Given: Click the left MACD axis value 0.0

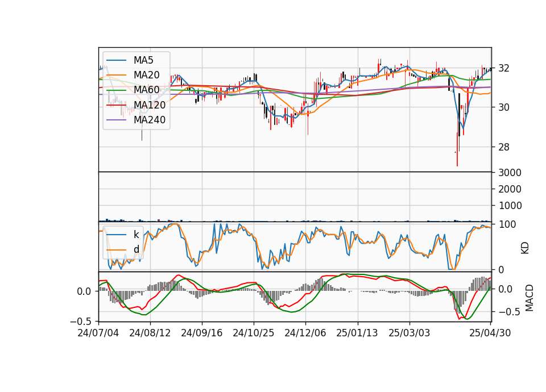Looking at the screenshot, I should (x=85, y=291).
